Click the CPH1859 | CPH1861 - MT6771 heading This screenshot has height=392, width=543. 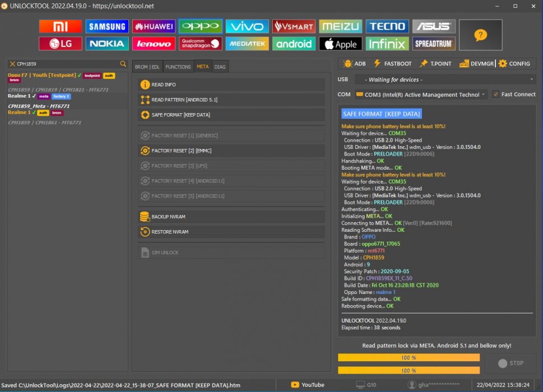pyautogui.click(x=45, y=123)
